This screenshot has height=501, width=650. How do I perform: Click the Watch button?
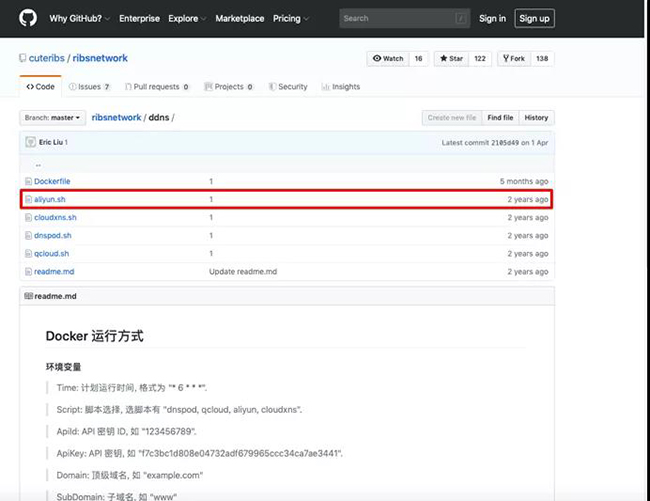(388, 58)
